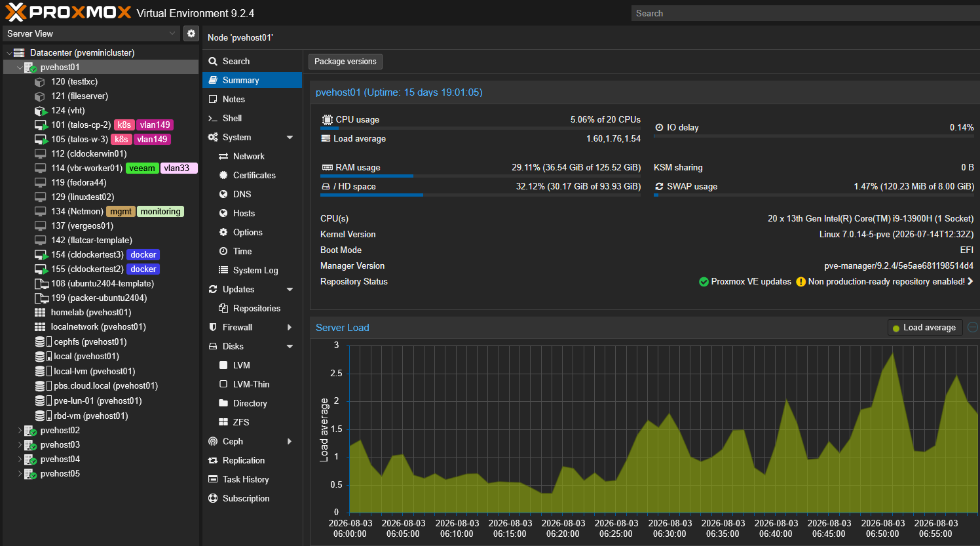The height and width of the screenshot is (546, 980).
Task: Select localnetwork (pvehost01) in the tree
Action: pos(101,326)
